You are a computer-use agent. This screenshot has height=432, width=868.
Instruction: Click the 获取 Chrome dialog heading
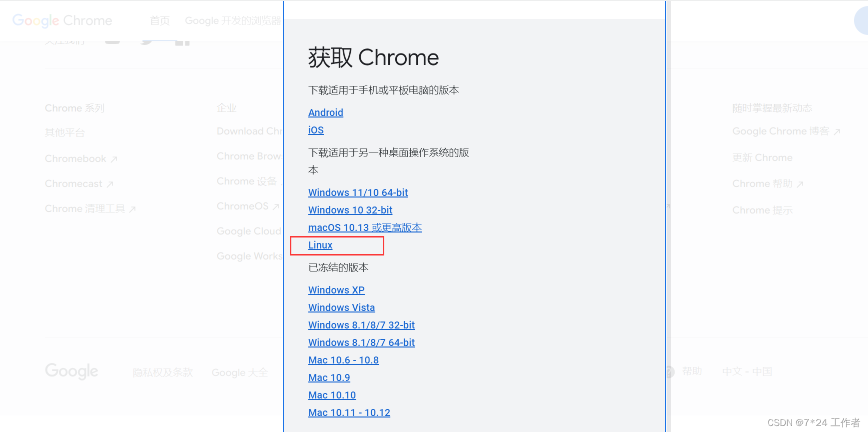(373, 57)
